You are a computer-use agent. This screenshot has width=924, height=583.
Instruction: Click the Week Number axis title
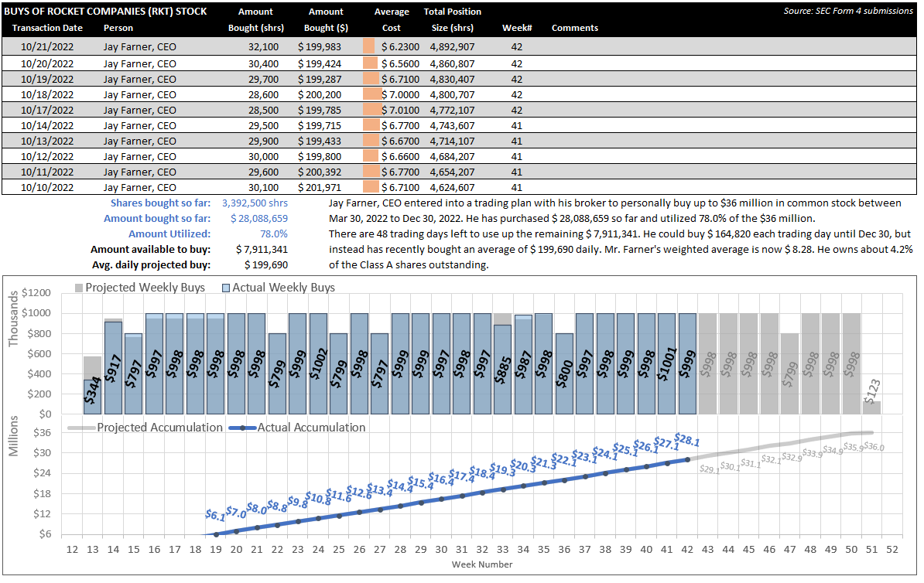click(482, 564)
